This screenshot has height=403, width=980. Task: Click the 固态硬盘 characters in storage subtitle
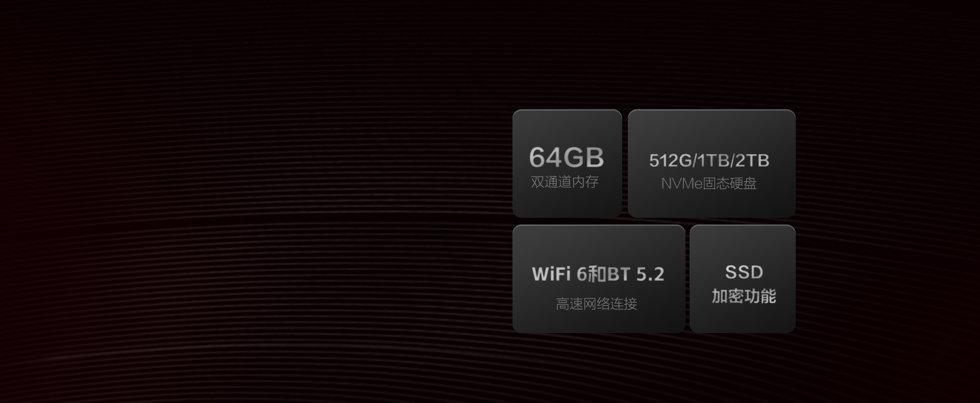pyautogui.click(x=730, y=184)
